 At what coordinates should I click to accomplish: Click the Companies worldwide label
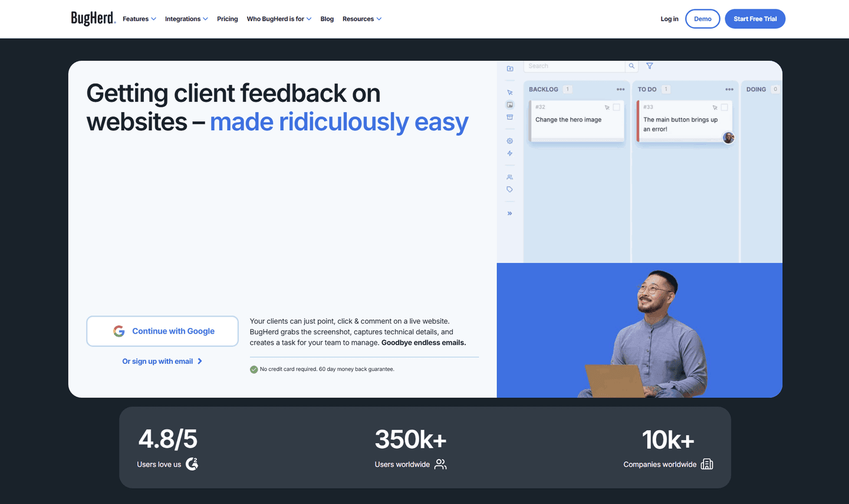[x=660, y=465]
